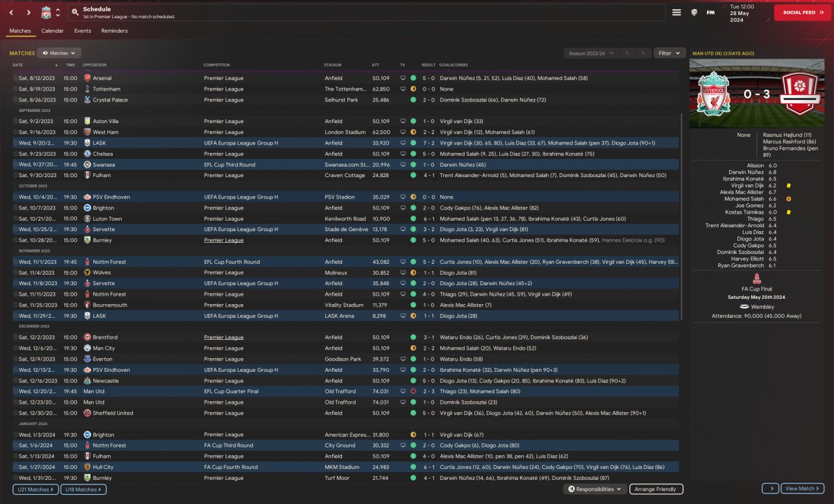Click the Sheffield United opposition name

click(x=113, y=413)
